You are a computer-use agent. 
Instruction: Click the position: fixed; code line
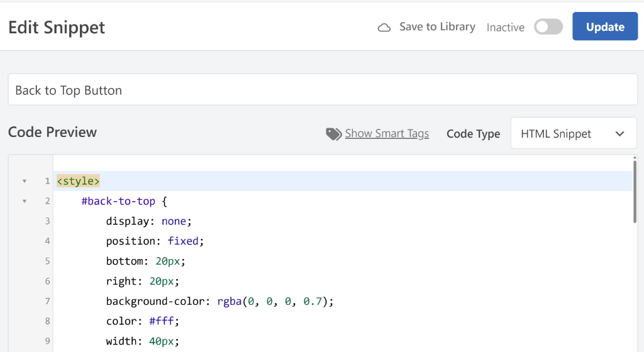tap(155, 241)
